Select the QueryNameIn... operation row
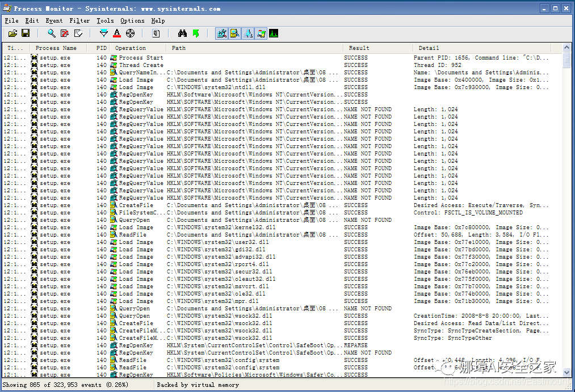Viewport: 575px width, 392px height. pyautogui.click(x=282, y=72)
